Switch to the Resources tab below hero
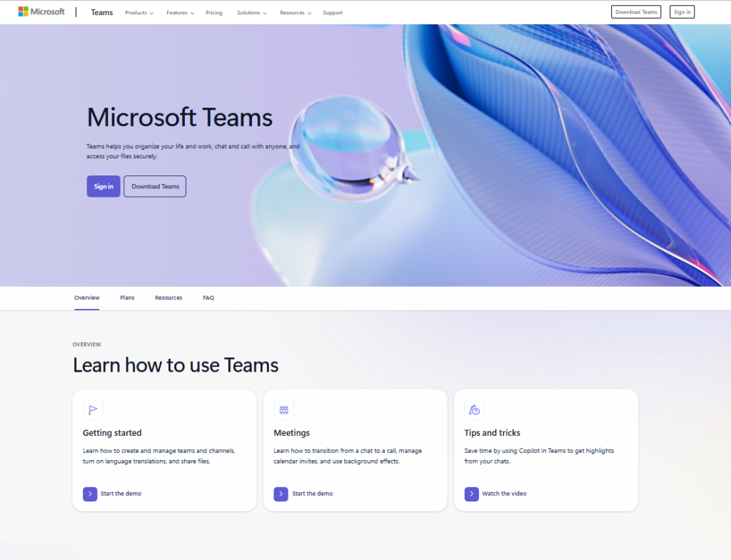The width and height of the screenshot is (731, 560). pyautogui.click(x=168, y=297)
